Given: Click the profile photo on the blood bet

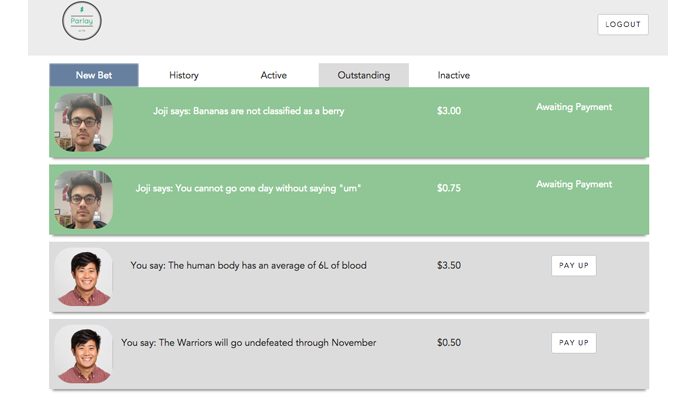Looking at the screenshot, I should [84, 276].
